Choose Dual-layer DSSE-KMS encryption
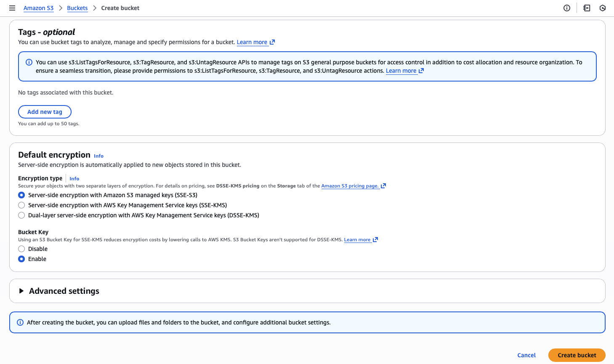The width and height of the screenshot is (614, 364). click(21, 215)
